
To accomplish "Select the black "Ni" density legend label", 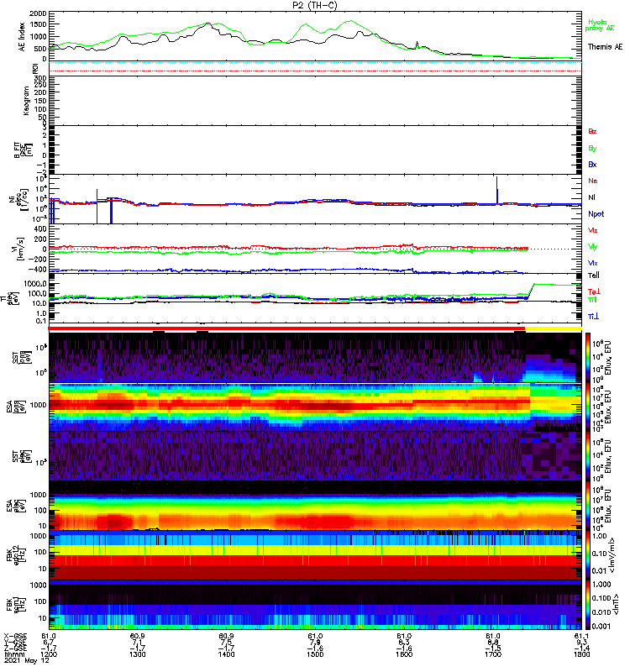I will (591, 197).
